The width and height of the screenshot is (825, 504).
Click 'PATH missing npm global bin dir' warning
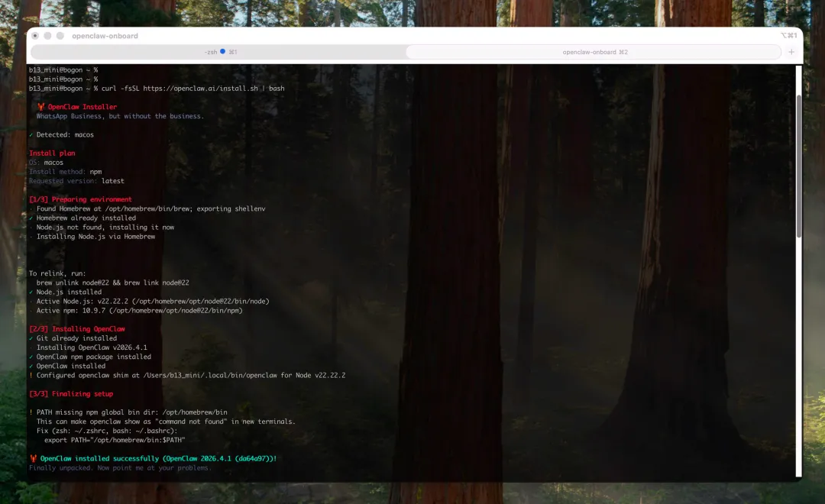[x=128, y=412]
